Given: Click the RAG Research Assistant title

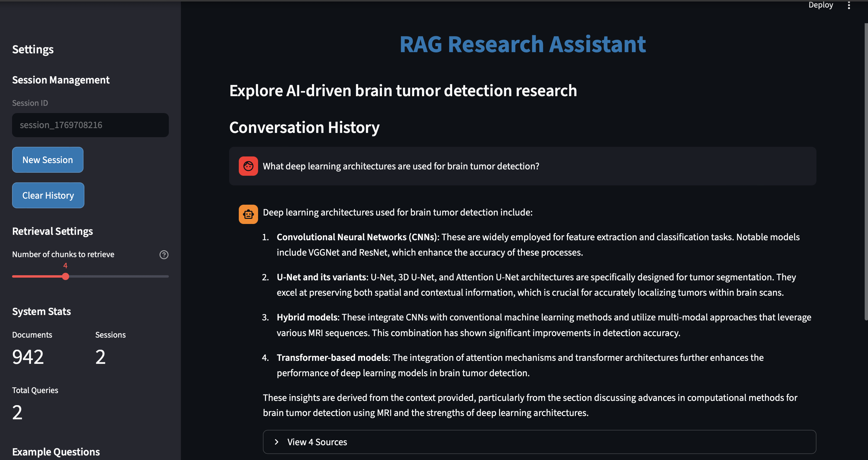Looking at the screenshot, I should (522, 45).
